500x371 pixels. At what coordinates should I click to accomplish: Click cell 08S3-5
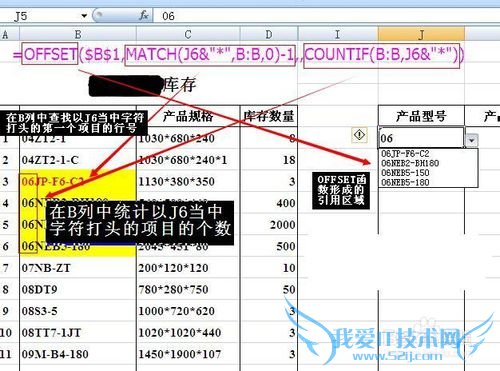(78, 311)
